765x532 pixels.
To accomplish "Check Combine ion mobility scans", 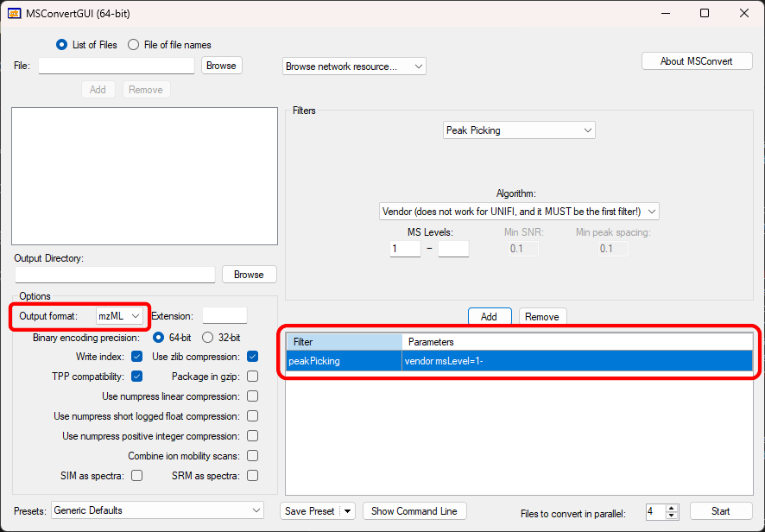I will 253,456.
